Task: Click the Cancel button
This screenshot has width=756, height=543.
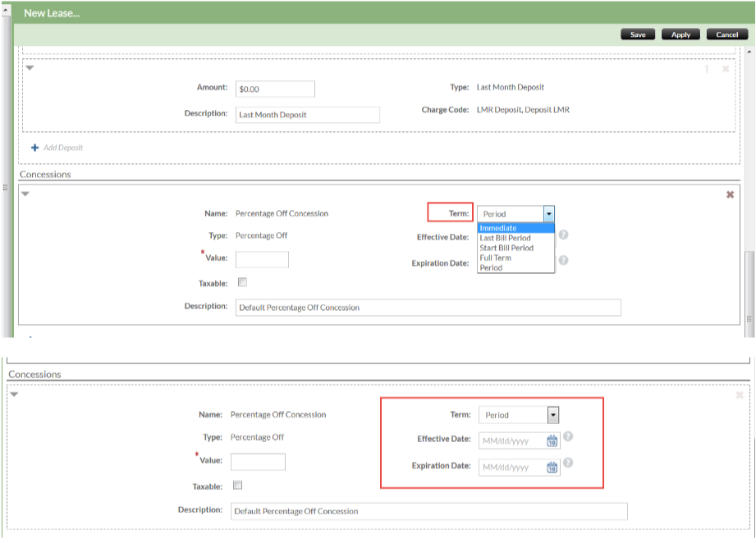Action: tap(726, 34)
